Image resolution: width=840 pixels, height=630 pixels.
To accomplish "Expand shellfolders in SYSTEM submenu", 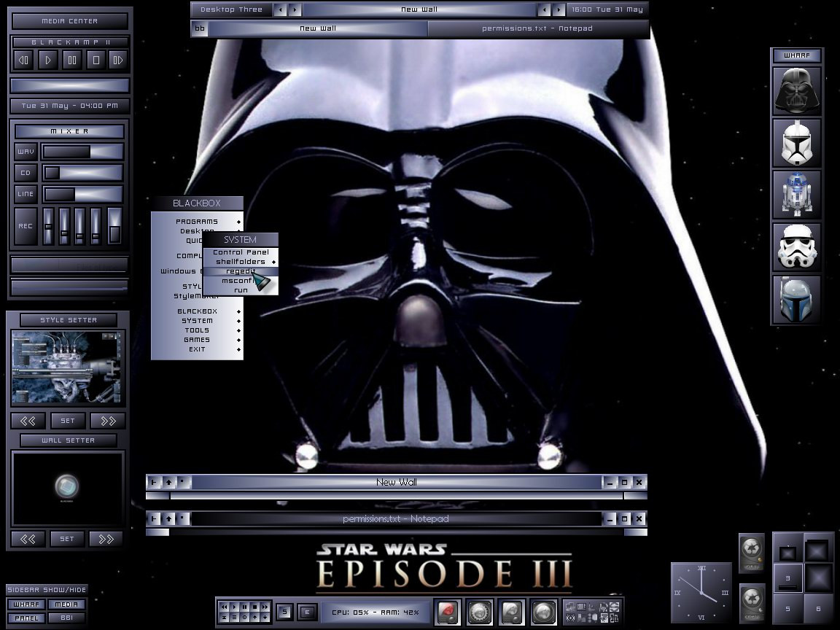I will click(241, 262).
